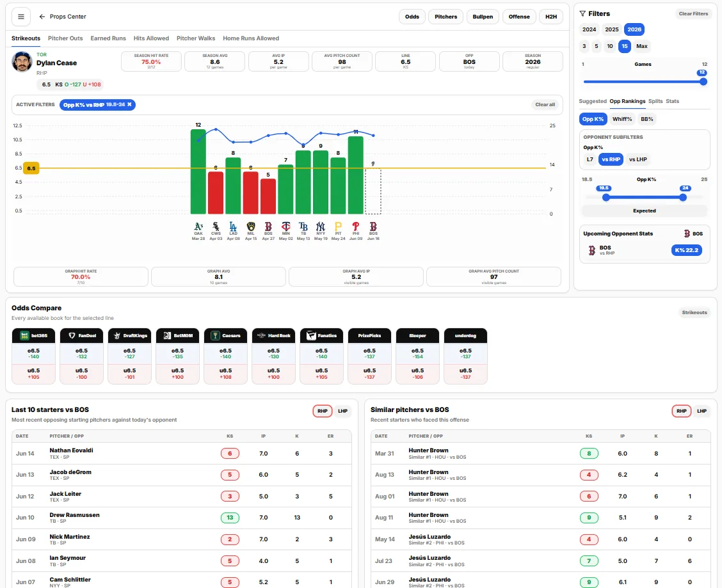Click the bet365 sportsbook logo
The width and height of the screenshot is (722, 588).
[24, 336]
